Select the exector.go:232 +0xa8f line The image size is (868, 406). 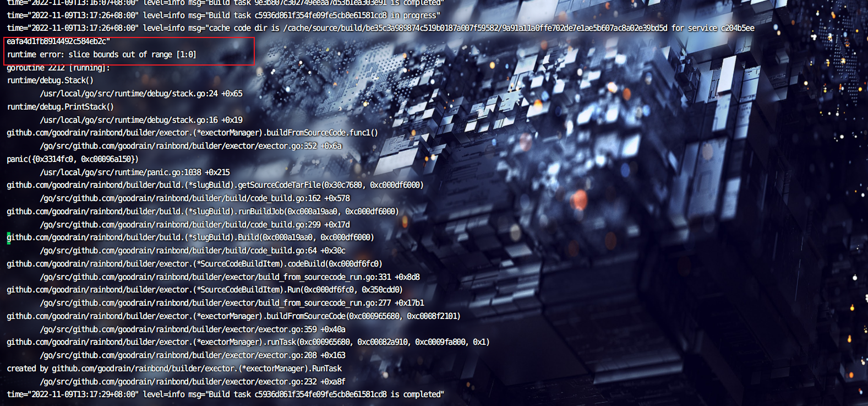(x=193, y=382)
